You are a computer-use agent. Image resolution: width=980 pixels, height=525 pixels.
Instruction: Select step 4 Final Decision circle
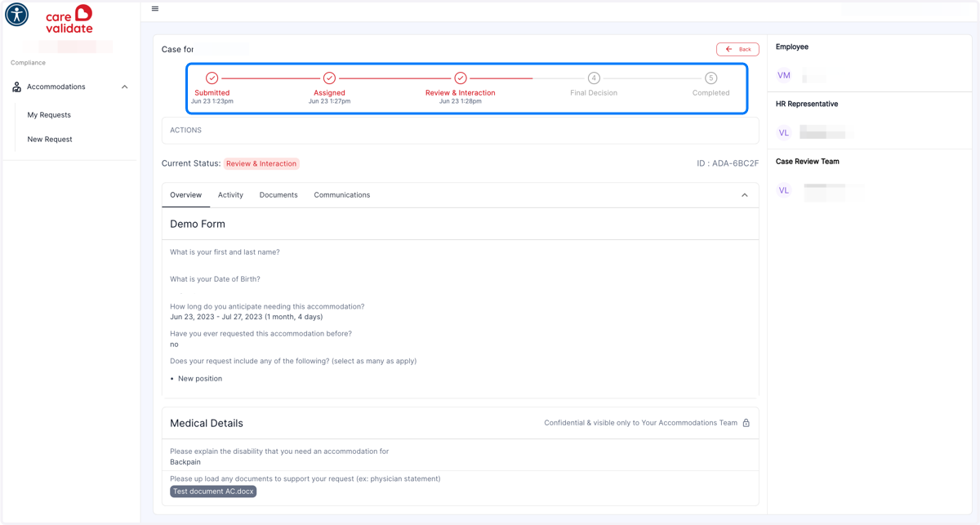click(x=594, y=78)
